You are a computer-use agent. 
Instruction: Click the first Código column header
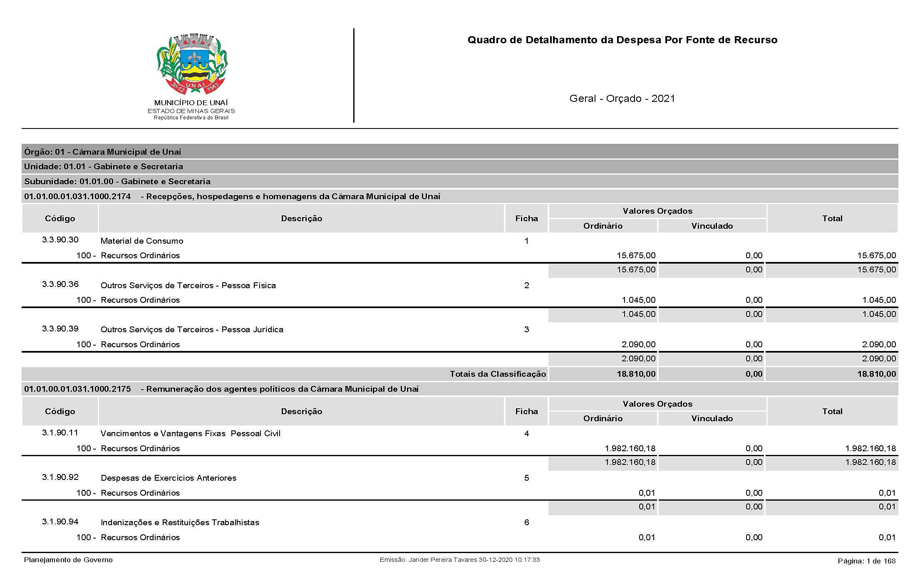point(60,218)
